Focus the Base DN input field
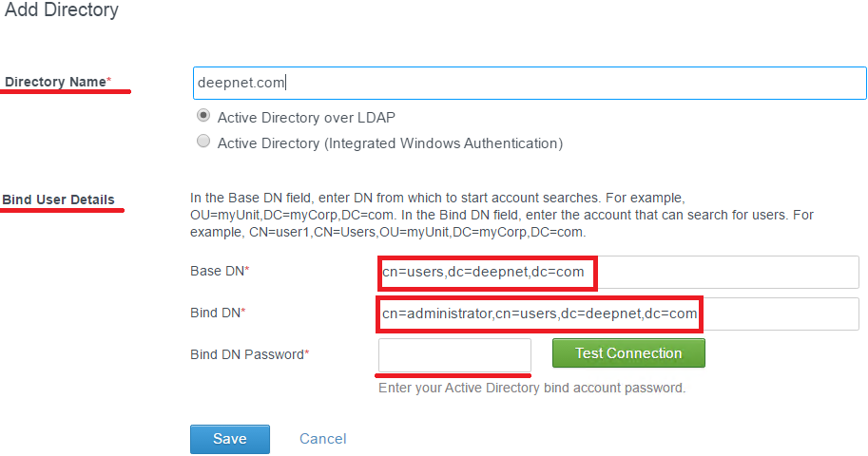The width and height of the screenshot is (868, 456). (618, 273)
